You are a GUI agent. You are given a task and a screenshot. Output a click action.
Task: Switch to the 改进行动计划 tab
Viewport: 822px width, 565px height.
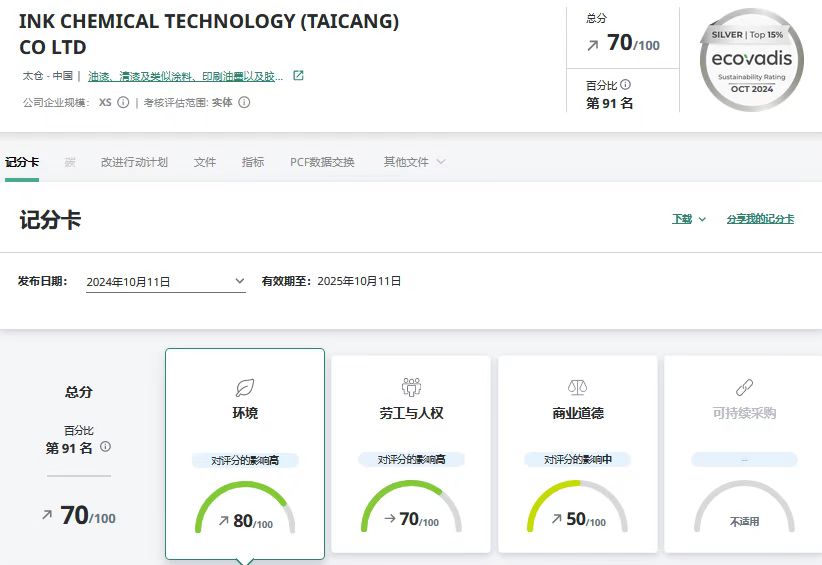[x=134, y=162]
